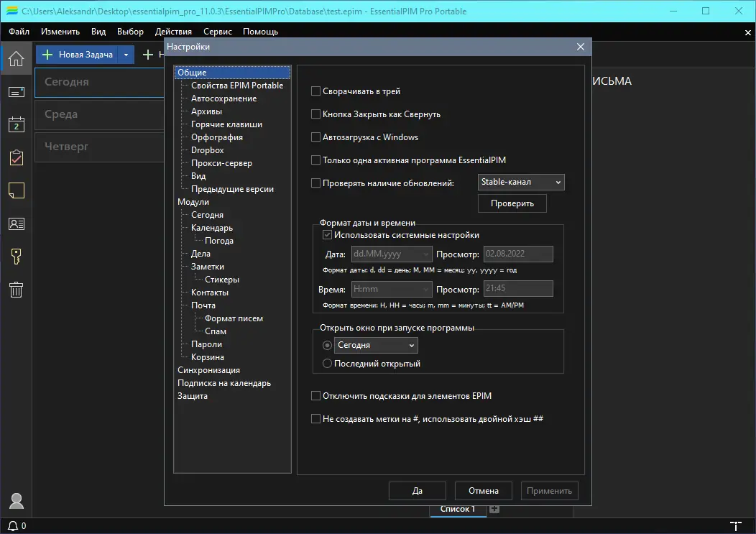Close the Настройки dialog
756x534 pixels.
tap(581, 47)
